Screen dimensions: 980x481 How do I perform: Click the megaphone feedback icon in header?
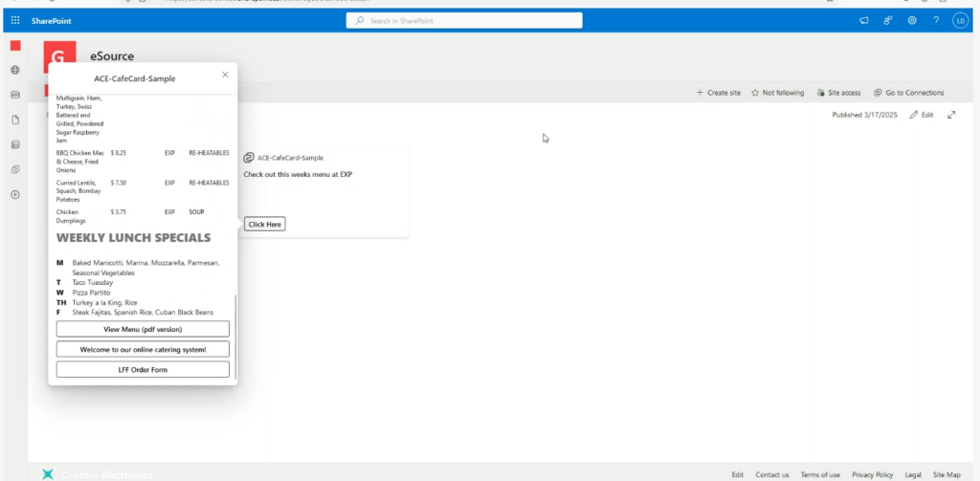point(864,21)
